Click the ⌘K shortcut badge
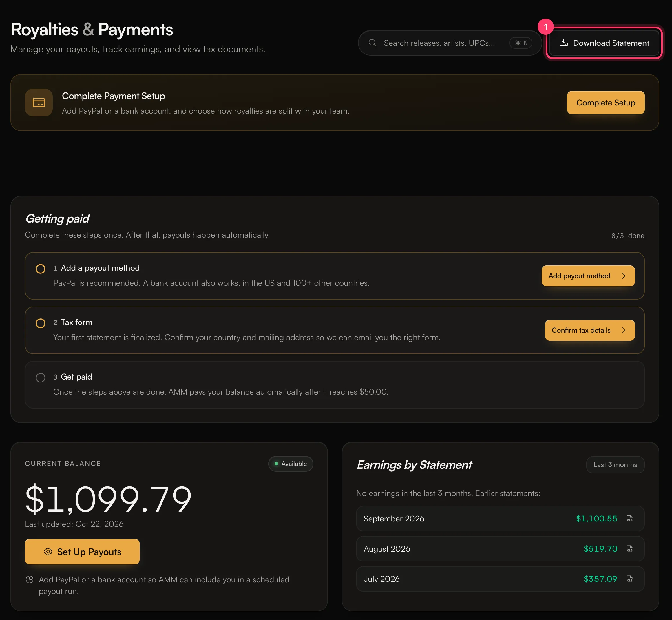The width and height of the screenshot is (672, 620). pyautogui.click(x=521, y=43)
